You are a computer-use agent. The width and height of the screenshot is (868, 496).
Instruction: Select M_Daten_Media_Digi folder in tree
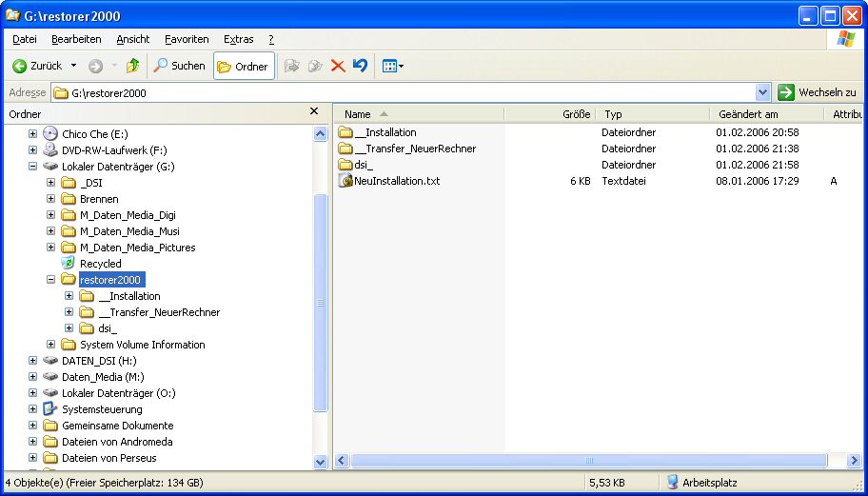click(x=128, y=215)
